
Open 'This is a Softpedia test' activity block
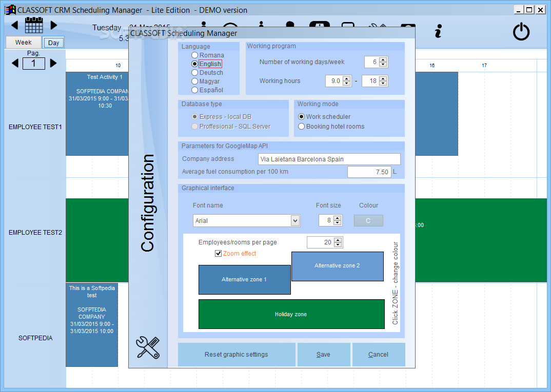92,325
